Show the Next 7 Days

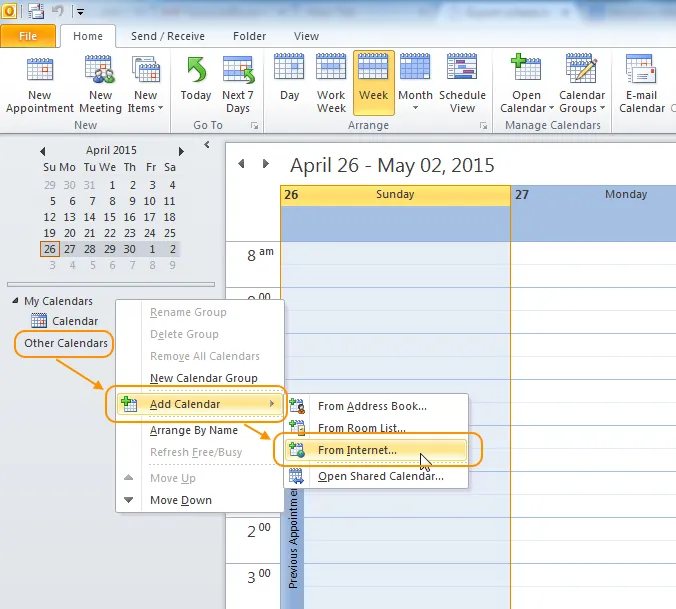coord(238,84)
